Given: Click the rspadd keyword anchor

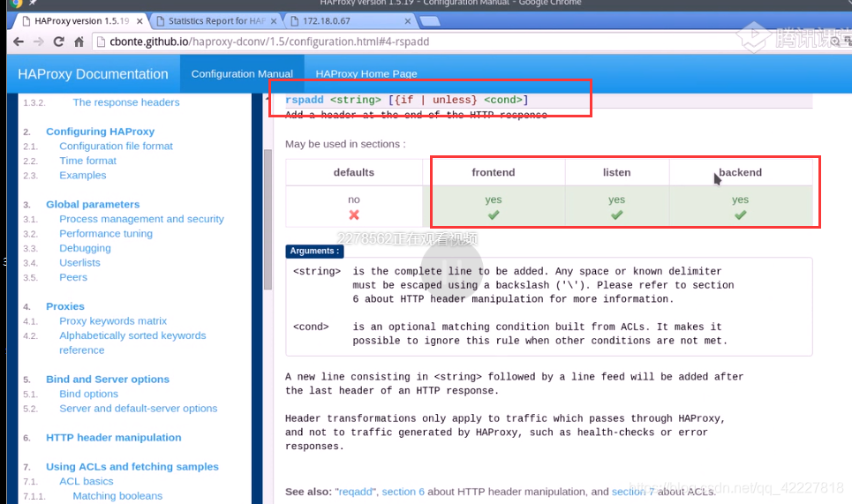Looking at the screenshot, I should point(305,100).
